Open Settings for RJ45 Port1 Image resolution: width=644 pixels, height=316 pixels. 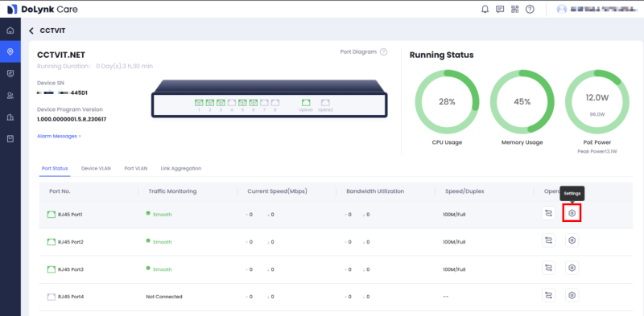pyautogui.click(x=572, y=213)
